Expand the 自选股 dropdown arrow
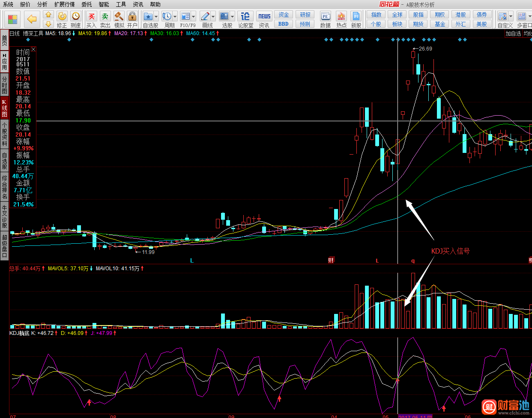The image size is (532, 418). [x=156, y=17]
